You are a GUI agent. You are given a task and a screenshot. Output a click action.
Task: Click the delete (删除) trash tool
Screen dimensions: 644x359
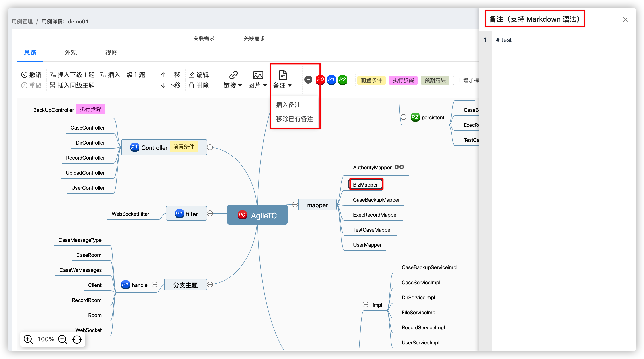[199, 86]
